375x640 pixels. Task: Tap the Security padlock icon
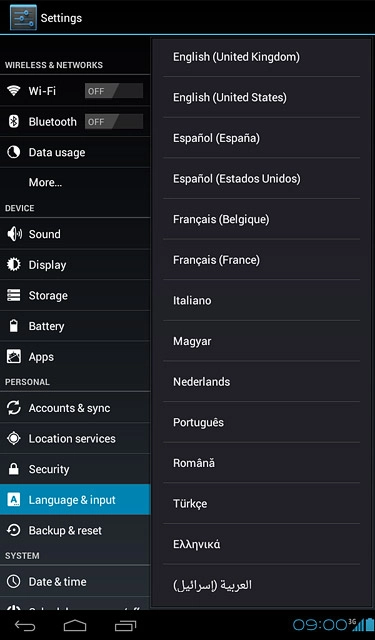click(x=13, y=469)
